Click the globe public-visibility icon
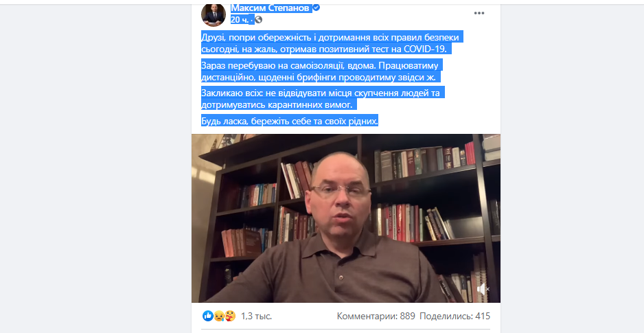Image resolution: width=644 pixels, height=333 pixels. pyautogui.click(x=258, y=20)
